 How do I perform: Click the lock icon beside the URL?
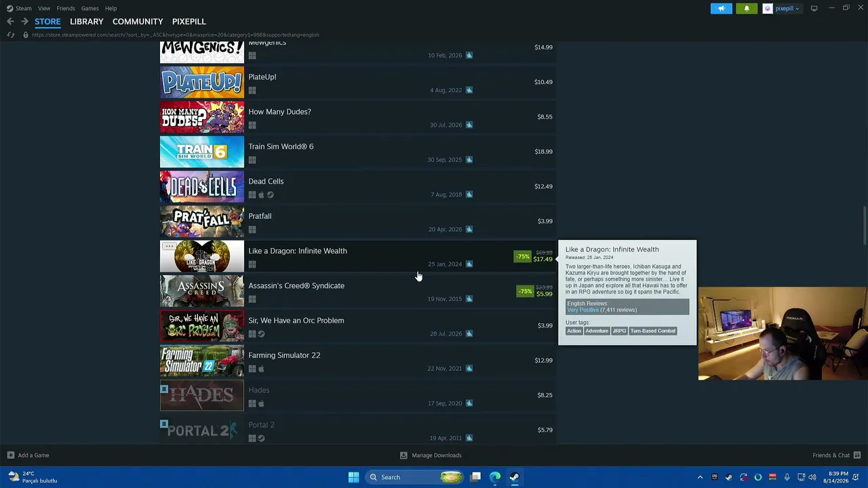tap(26, 35)
